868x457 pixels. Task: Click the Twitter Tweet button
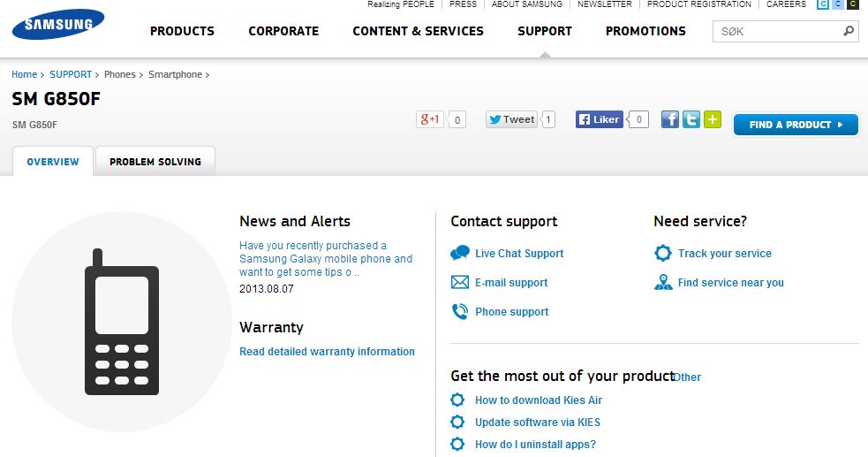coord(512,119)
